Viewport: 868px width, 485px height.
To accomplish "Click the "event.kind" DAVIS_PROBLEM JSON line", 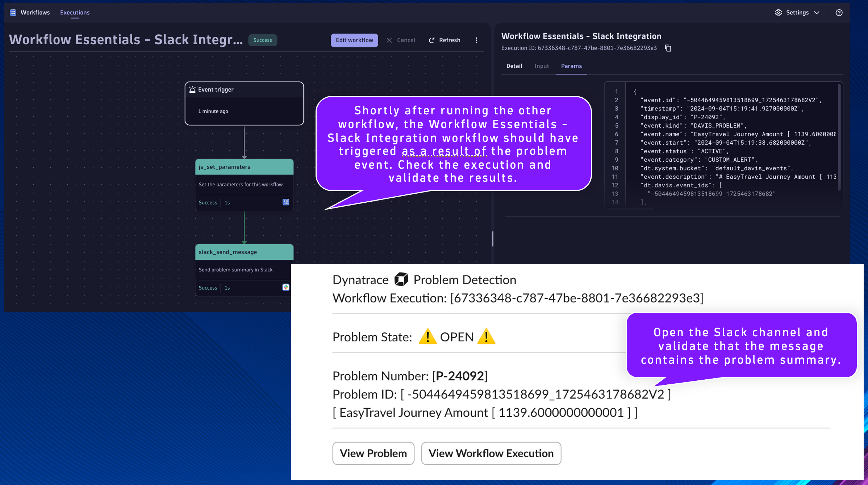I will click(693, 126).
